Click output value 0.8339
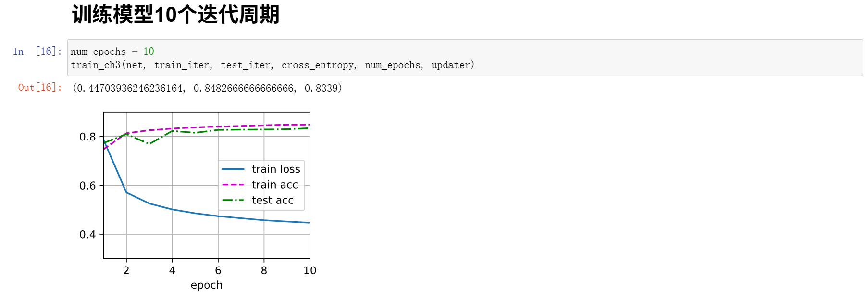The image size is (868, 292). click(321, 88)
